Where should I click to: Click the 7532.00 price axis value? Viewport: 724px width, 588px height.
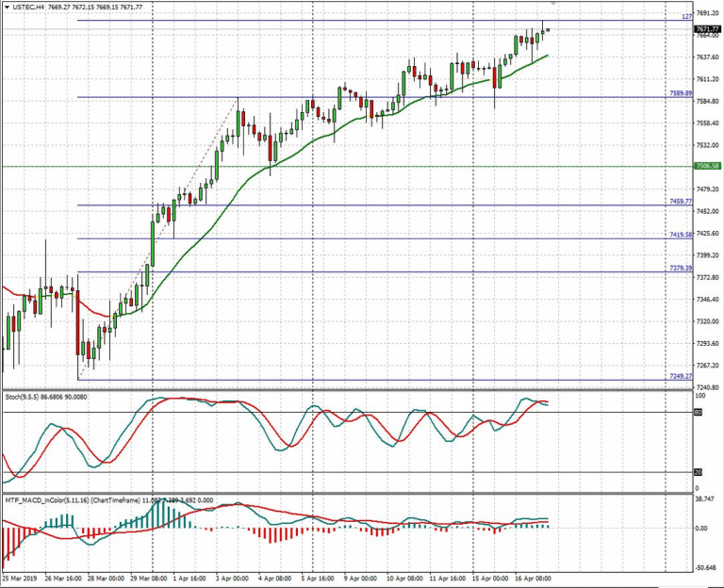pos(707,145)
